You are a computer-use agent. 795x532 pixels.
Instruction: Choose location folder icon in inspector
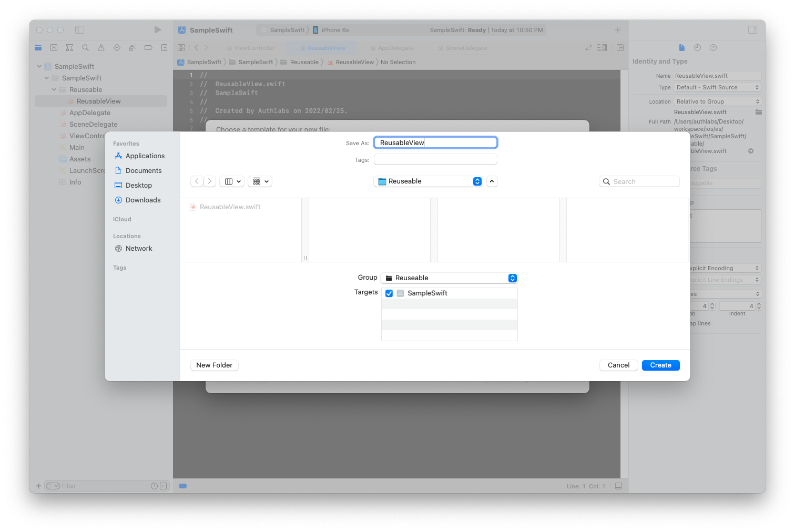(758, 112)
